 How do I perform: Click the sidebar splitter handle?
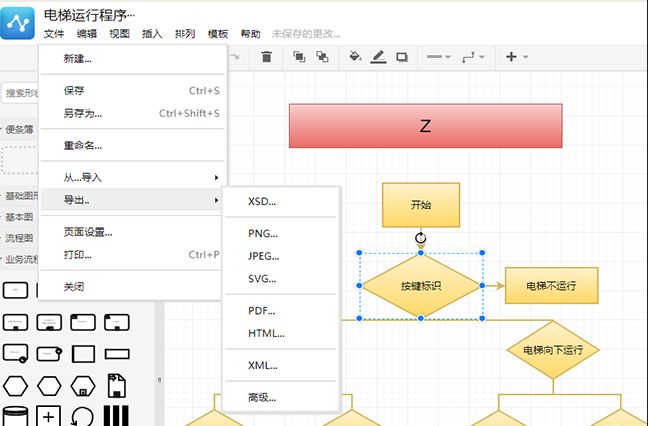(159, 379)
